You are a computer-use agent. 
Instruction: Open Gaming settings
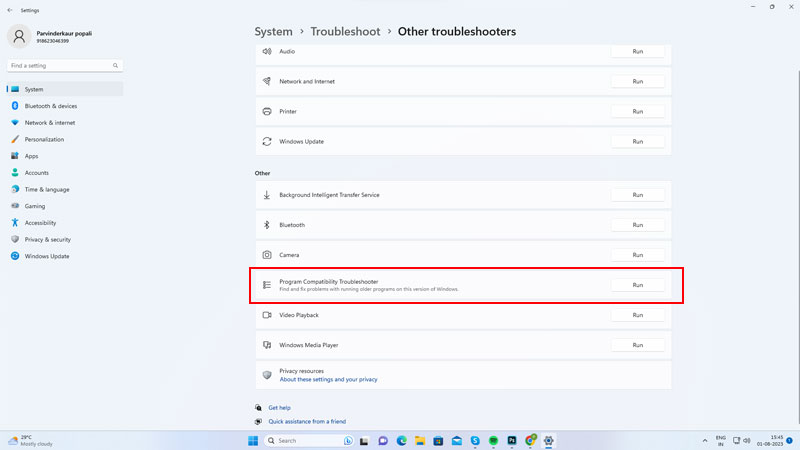click(x=65, y=206)
